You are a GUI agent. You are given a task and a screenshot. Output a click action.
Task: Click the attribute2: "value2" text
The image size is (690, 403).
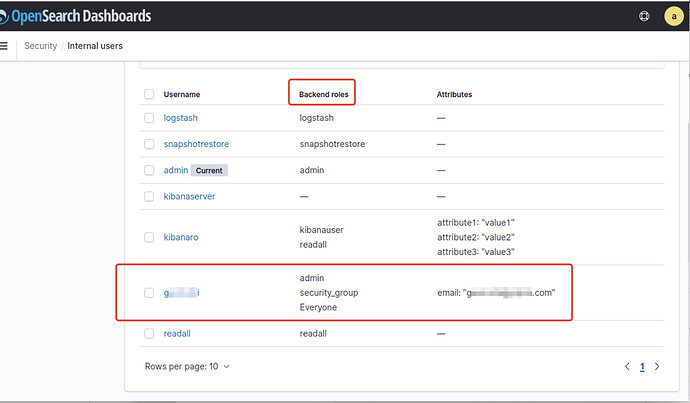coord(476,237)
